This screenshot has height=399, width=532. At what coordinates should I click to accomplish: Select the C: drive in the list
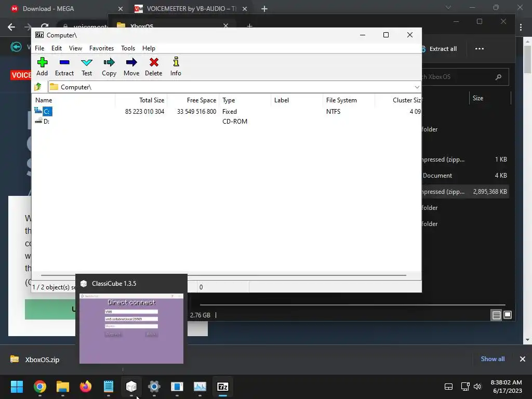[x=47, y=111]
